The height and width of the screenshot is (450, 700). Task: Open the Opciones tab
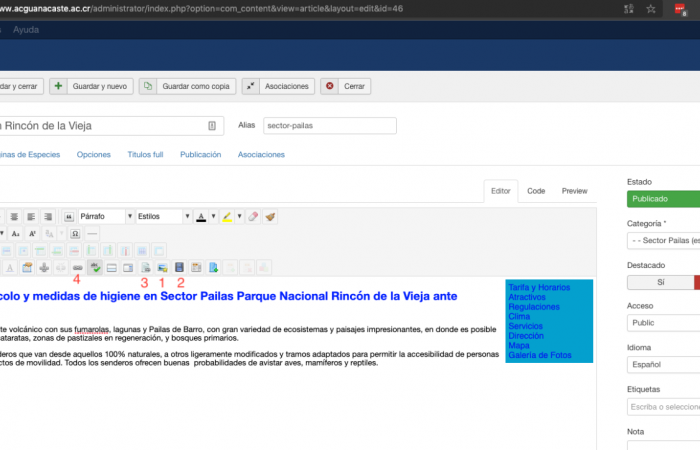tap(94, 155)
